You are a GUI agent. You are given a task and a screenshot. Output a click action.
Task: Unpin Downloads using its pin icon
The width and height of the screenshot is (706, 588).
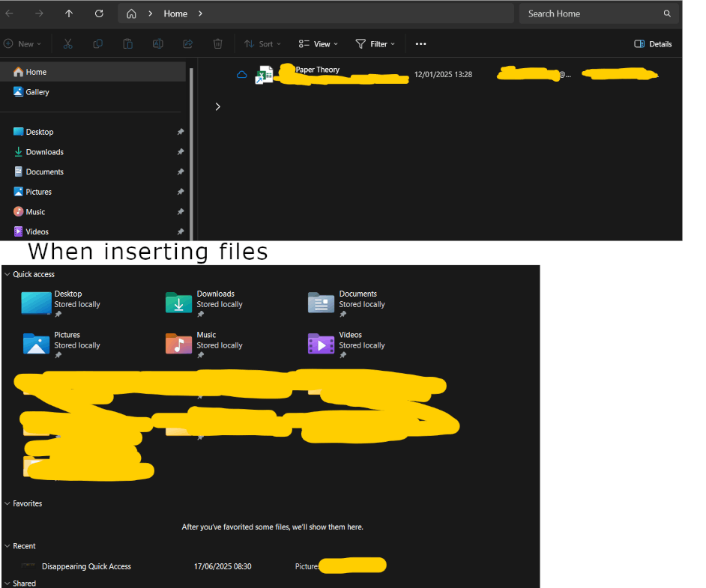click(x=180, y=151)
